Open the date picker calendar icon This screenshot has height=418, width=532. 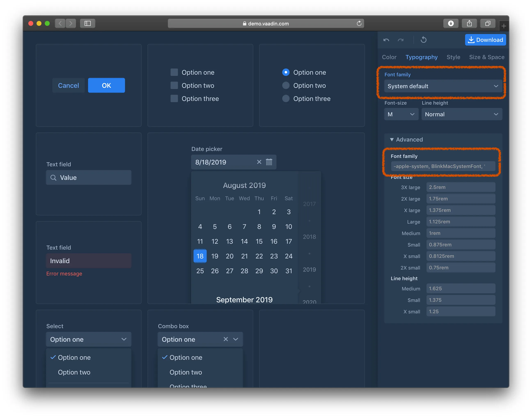coord(269,162)
